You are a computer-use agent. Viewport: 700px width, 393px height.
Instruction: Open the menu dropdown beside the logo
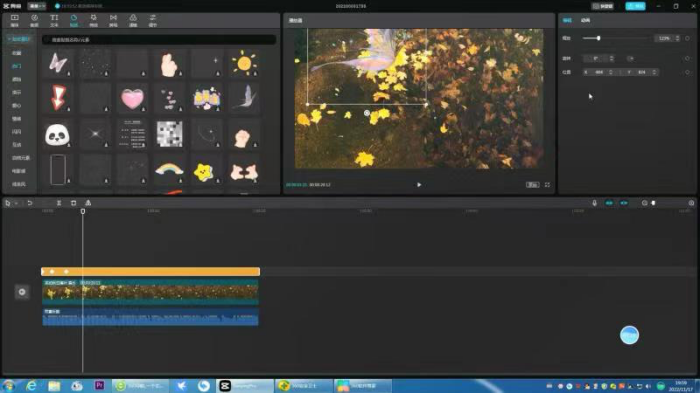pos(37,6)
